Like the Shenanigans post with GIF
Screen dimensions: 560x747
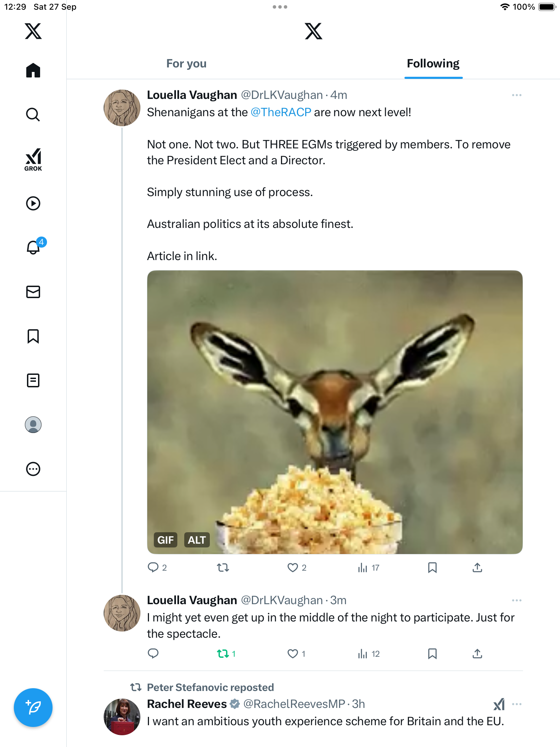click(x=293, y=568)
